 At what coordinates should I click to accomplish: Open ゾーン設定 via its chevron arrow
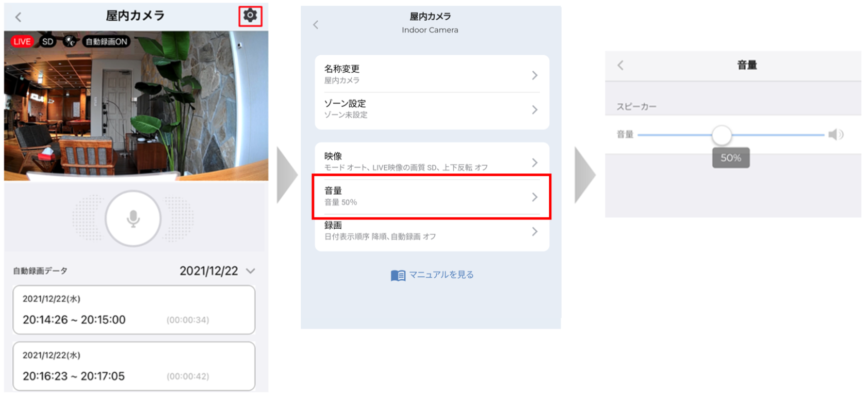pos(535,110)
